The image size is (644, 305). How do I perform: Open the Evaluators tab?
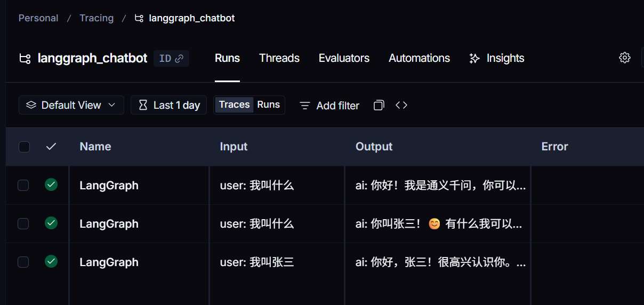pyautogui.click(x=344, y=58)
